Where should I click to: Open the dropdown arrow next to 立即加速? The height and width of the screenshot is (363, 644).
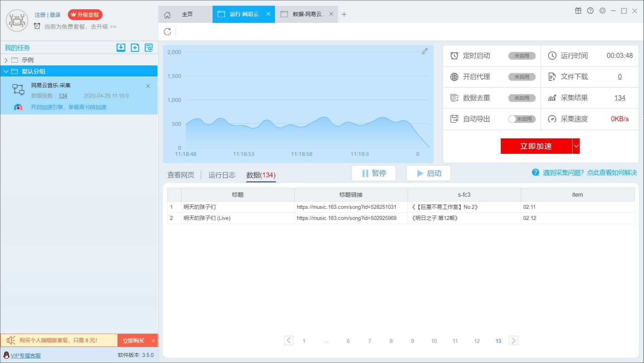click(x=576, y=146)
